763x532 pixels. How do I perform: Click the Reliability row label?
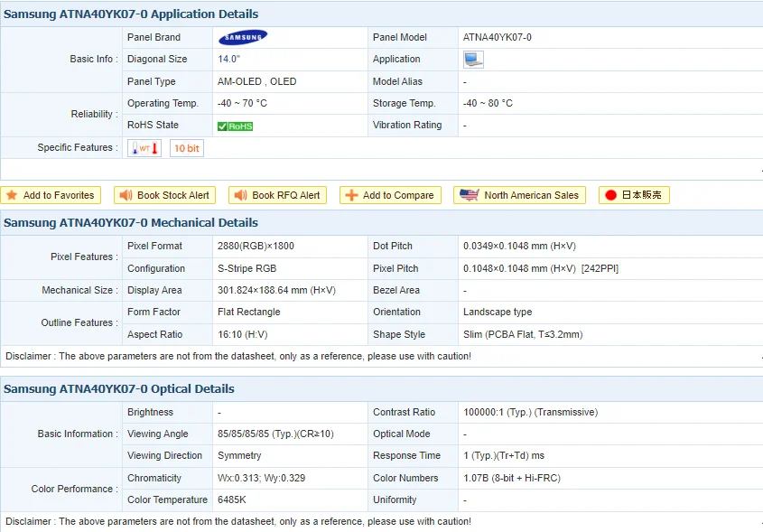[95, 115]
